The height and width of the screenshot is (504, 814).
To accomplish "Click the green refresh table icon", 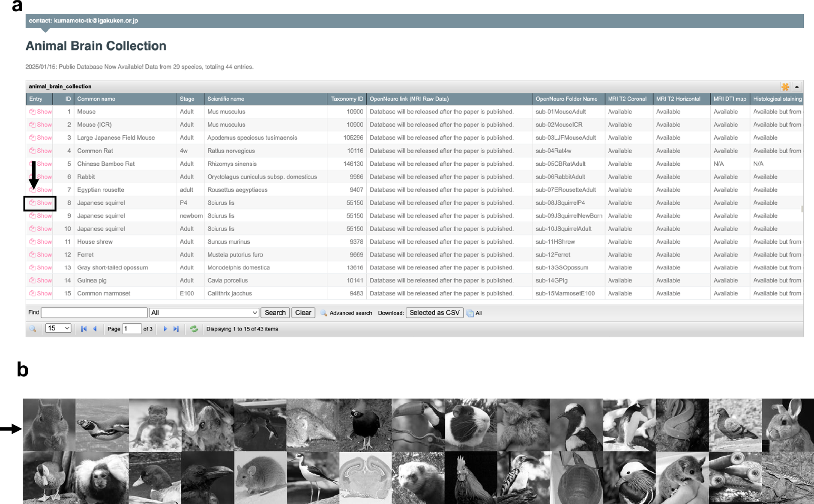I will click(x=194, y=329).
